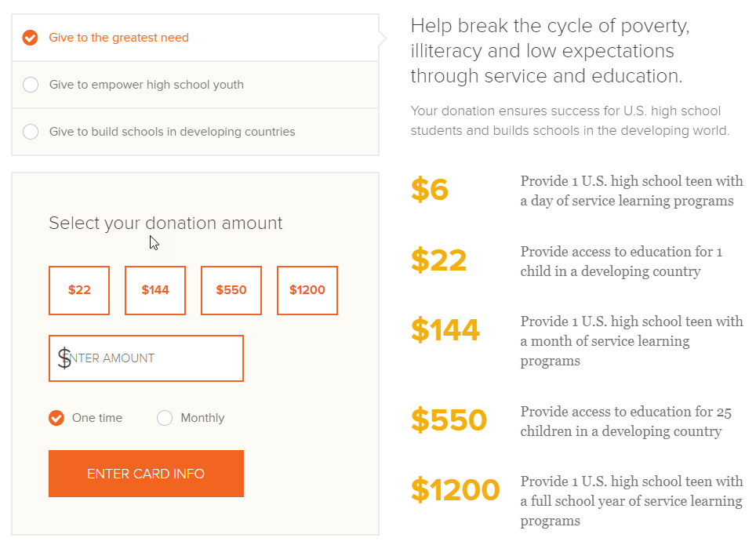756x545 pixels.
Task: Select the Monthly radio button
Action: coord(165,418)
